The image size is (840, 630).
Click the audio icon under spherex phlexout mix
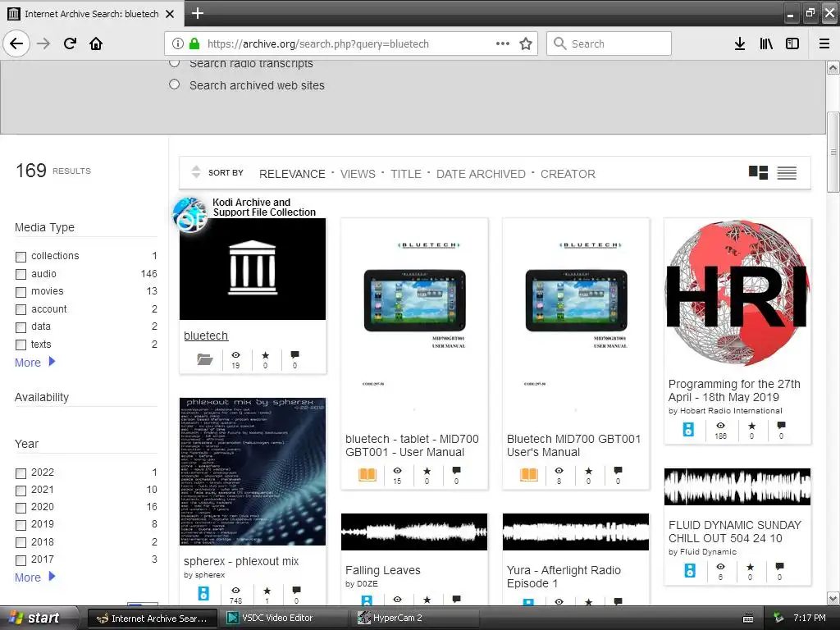203,593
